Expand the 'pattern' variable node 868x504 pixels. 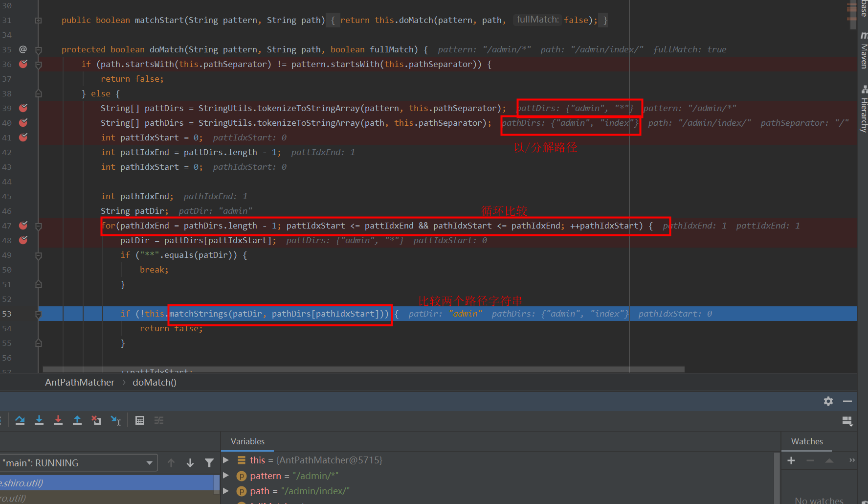coord(226,475)
